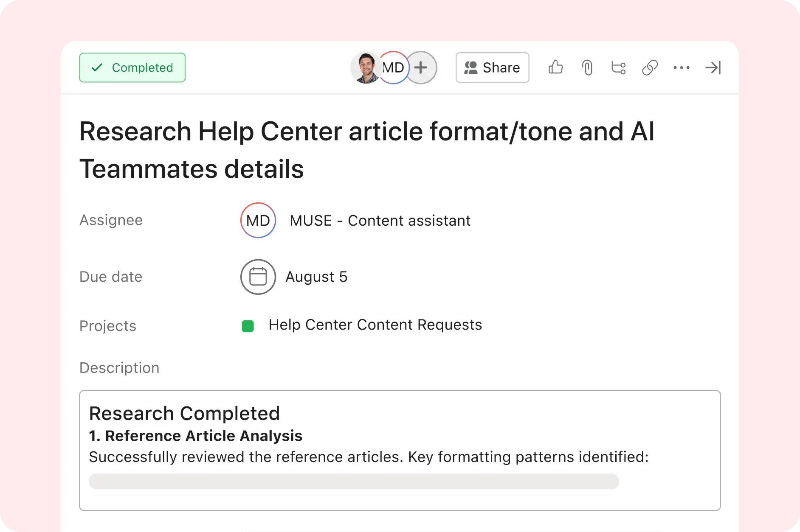Create a subtask using the subtask icon
Screen dimensions: 800x532
pyautogui.click(x=618, y=67)
